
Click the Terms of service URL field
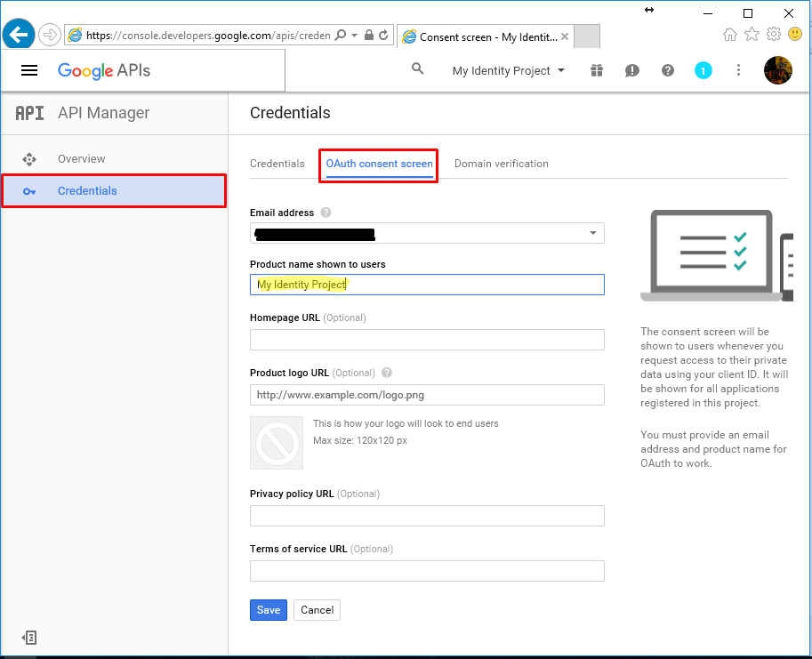[x=427, y=571]
